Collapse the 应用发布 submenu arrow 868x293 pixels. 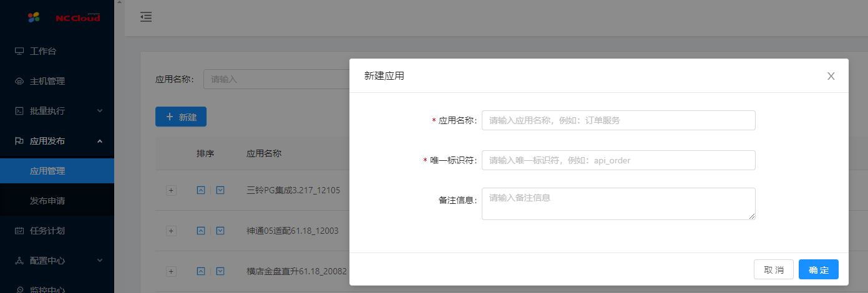(100, 141)
